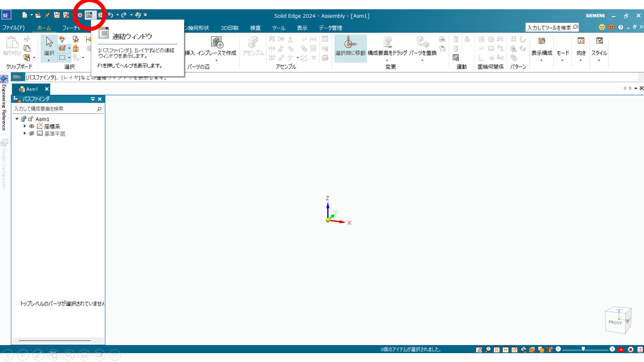Click the Save icon in quick access toolbar
Image resolution: width=644 pixels, height=362 pixels.
[x=57, y=15]
